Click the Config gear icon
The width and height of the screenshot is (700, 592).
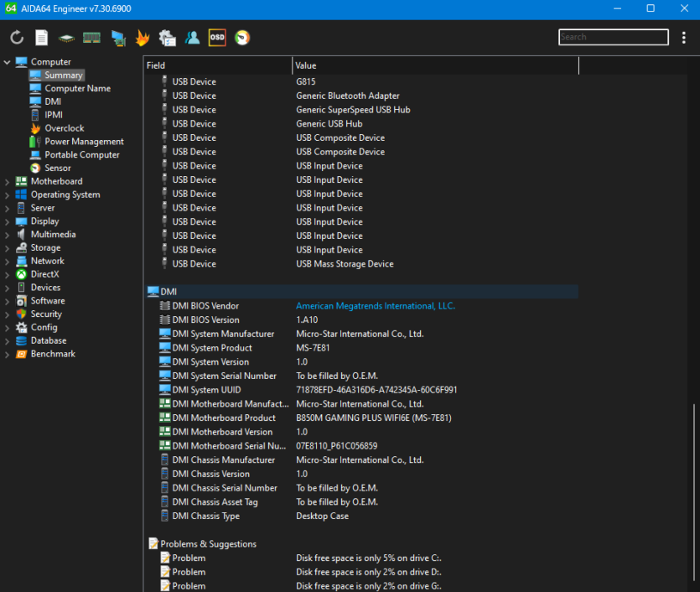click(x=21, y=327)
